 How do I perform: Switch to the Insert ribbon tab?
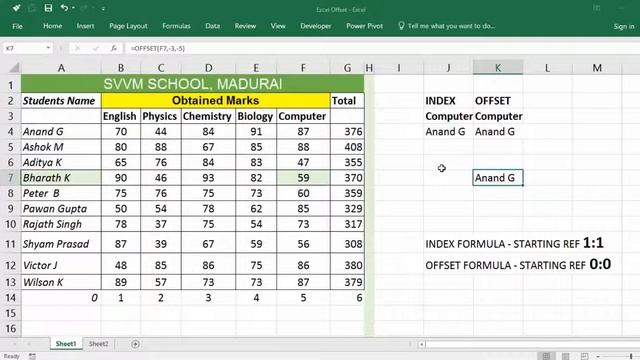pos(85,26)
